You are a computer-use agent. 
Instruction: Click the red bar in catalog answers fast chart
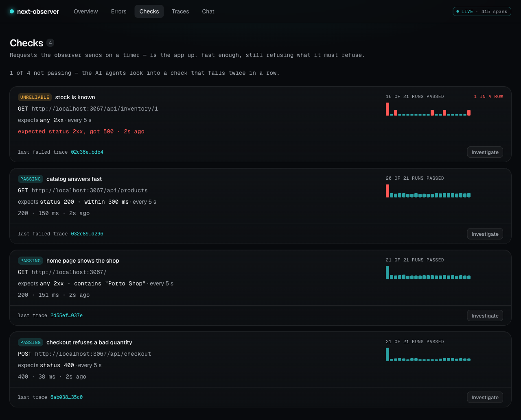(387, 191)
